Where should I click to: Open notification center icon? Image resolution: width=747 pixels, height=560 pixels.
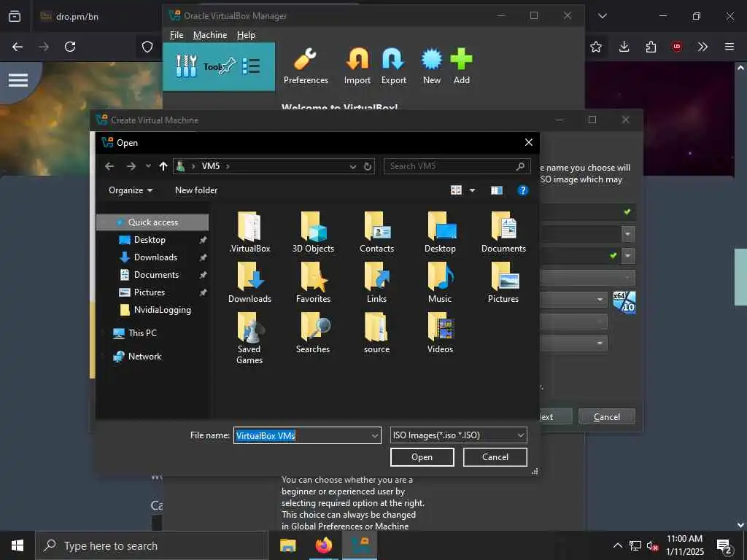click(725, 546)
